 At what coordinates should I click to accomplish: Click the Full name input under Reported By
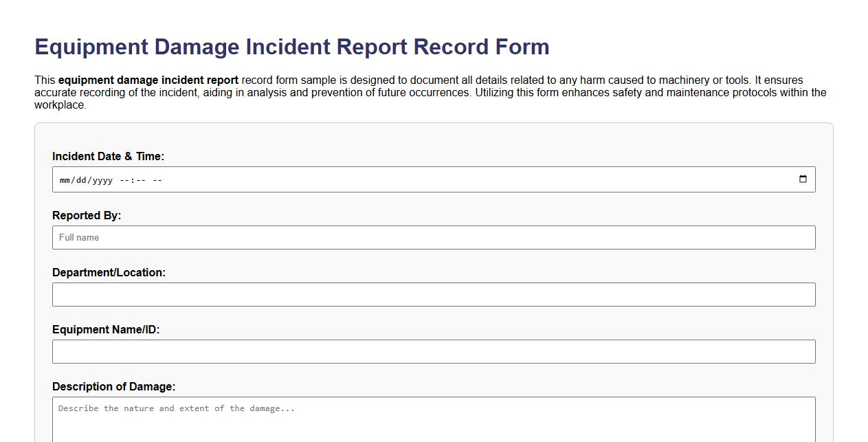(275, 237)
